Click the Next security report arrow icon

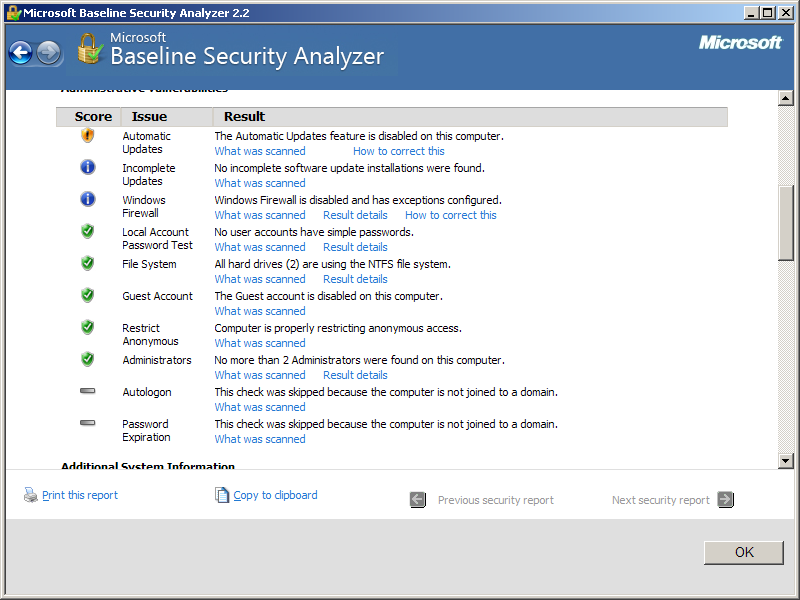[725, 499]
